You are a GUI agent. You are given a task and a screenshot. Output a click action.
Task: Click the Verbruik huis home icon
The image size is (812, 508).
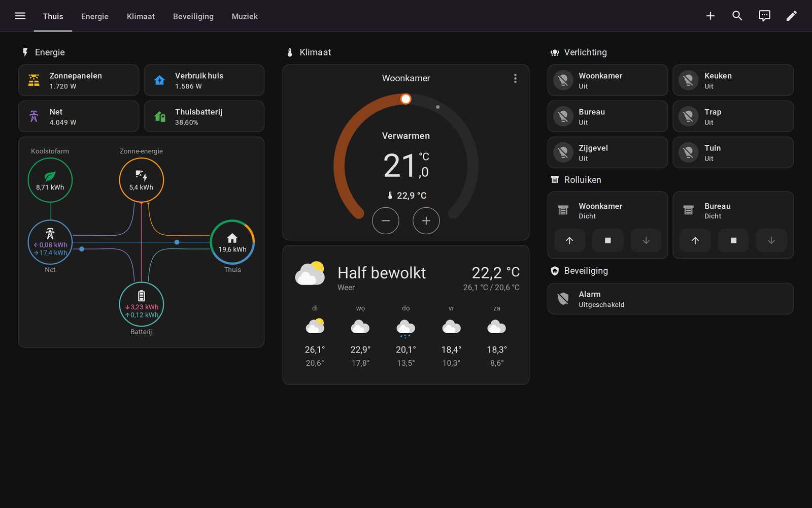[x=159, y=80]
